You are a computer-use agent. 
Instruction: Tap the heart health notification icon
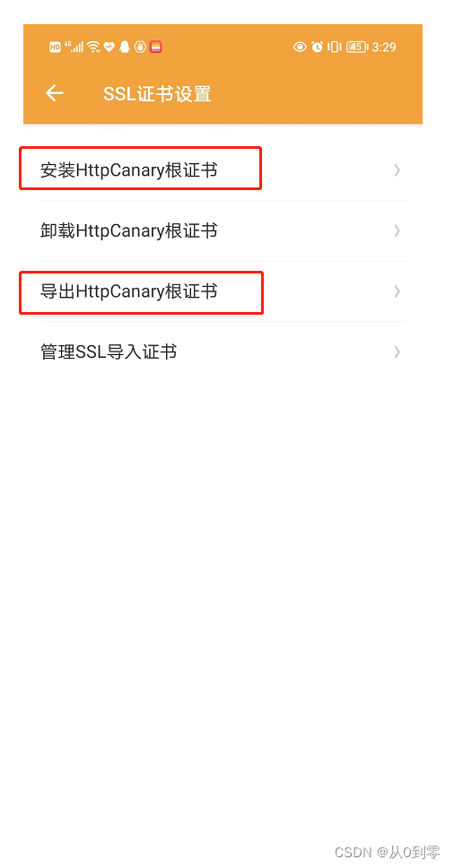tap(109, 47)
